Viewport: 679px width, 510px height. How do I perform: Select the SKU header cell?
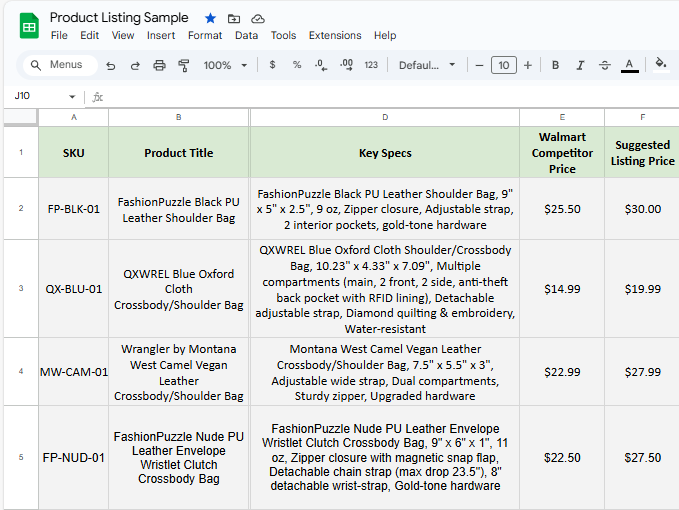pos(74,152)
